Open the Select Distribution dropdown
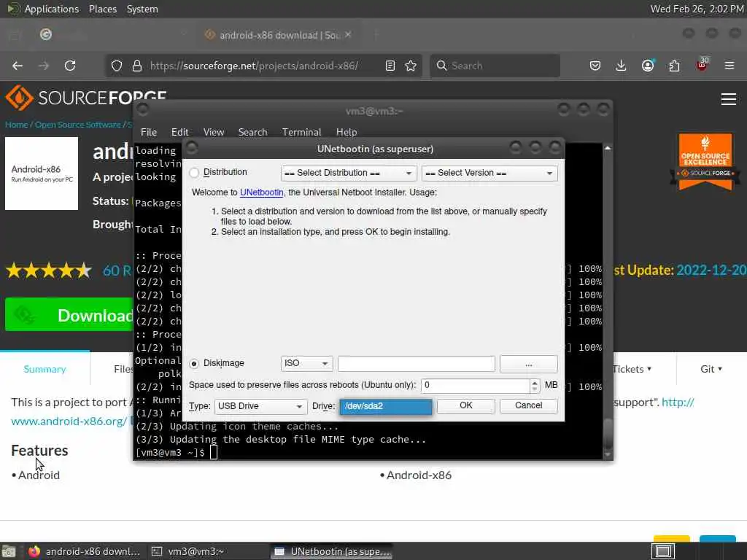 tap(349, 173)
